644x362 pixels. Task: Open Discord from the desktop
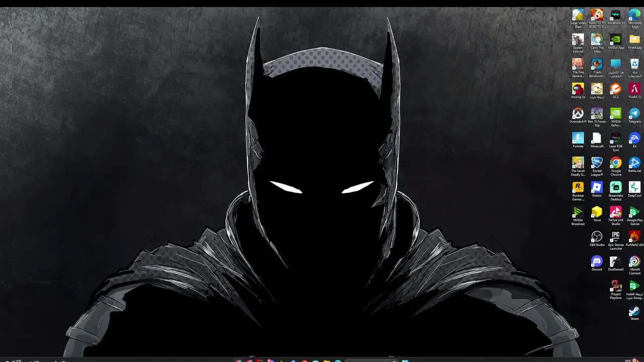[597, 261]
